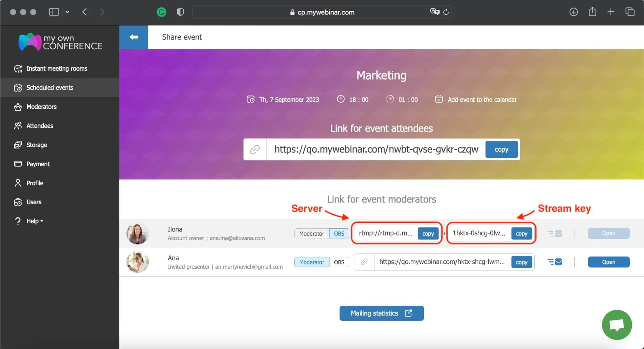Open the Safari sidebar dropdown chevron

coord(67,12)
